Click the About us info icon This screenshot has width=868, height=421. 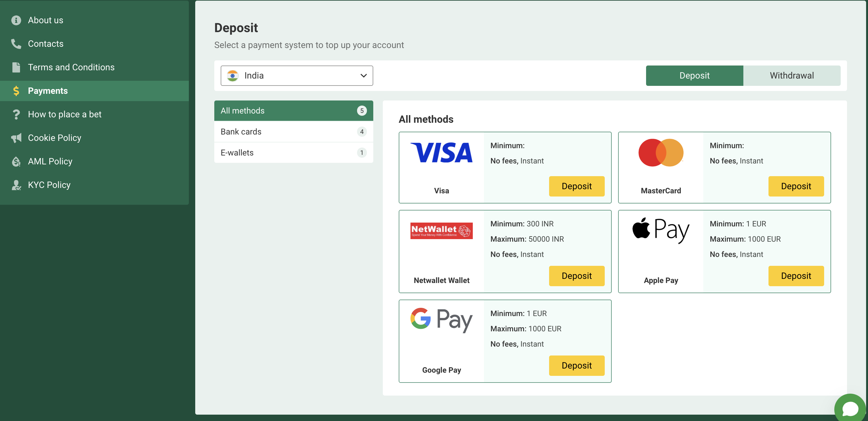coord(16,20)
